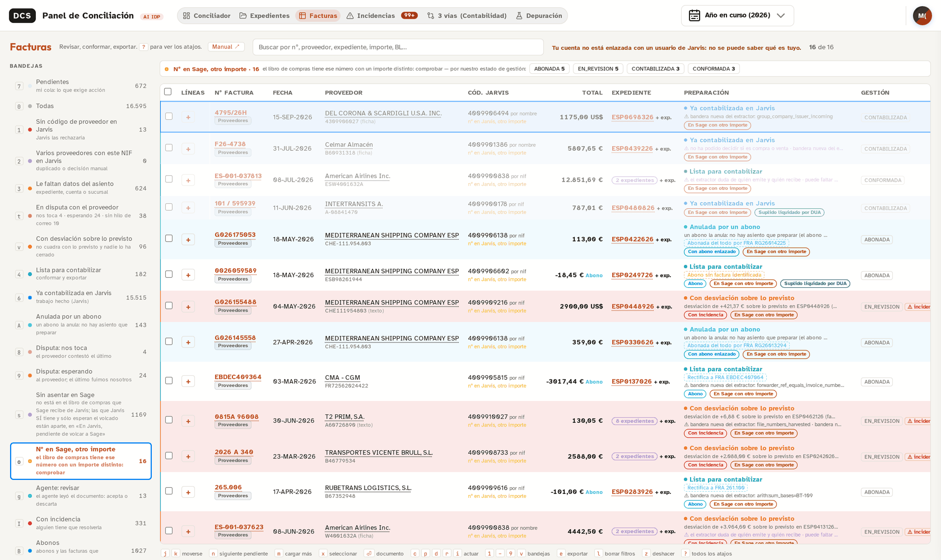Check the row checkbox for invoice ES-001-037613

(169, 179)
